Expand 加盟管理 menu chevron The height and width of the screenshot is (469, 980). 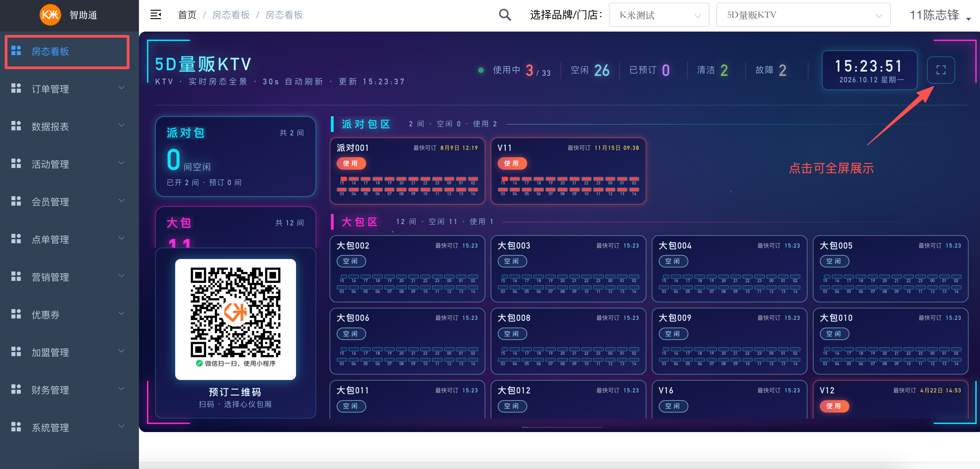(121, 351)
